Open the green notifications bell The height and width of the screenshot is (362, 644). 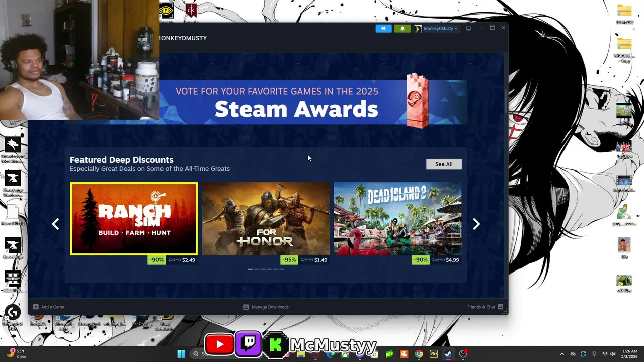[402, 29]
